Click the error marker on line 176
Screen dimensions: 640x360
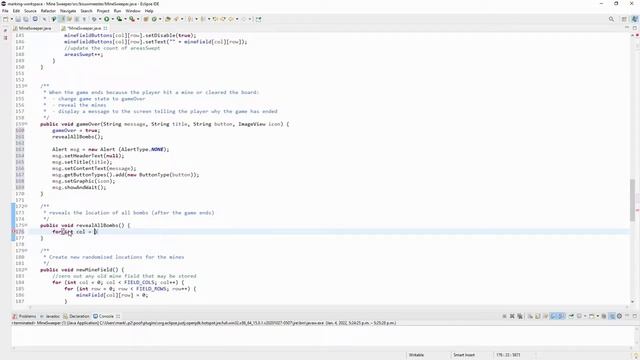point(13,231)
